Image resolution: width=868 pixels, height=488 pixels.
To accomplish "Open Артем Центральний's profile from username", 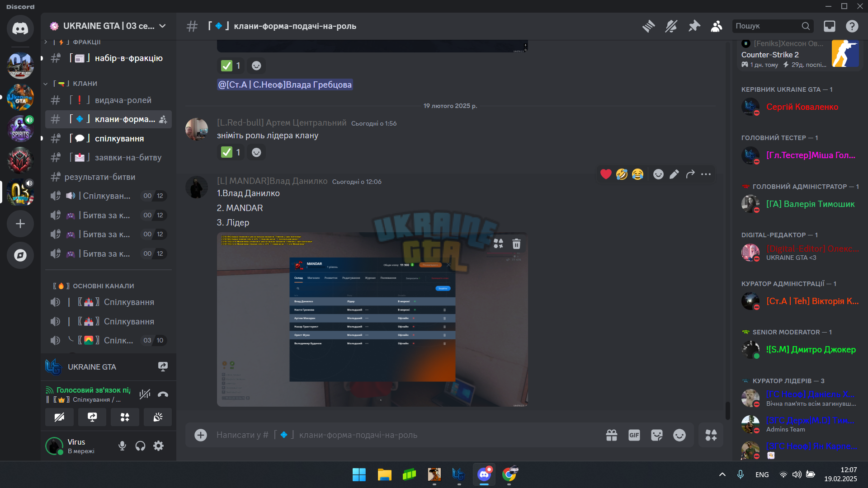I will 282,123.
